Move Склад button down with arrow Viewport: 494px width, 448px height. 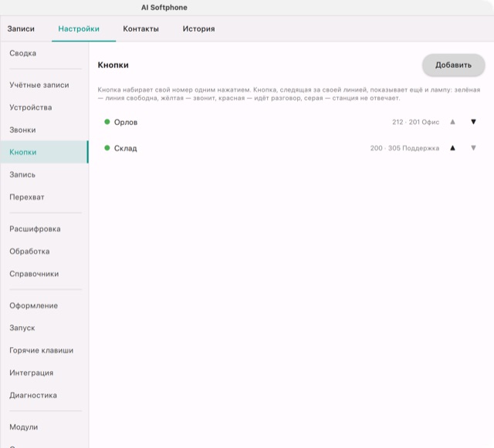pyautogui.click(x=473, y=148)
